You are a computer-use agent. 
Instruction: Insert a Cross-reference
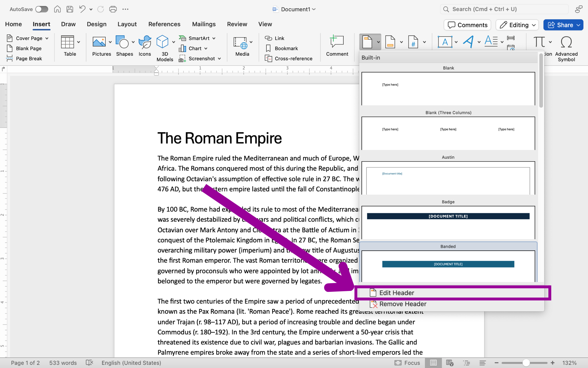coord(289,58)
